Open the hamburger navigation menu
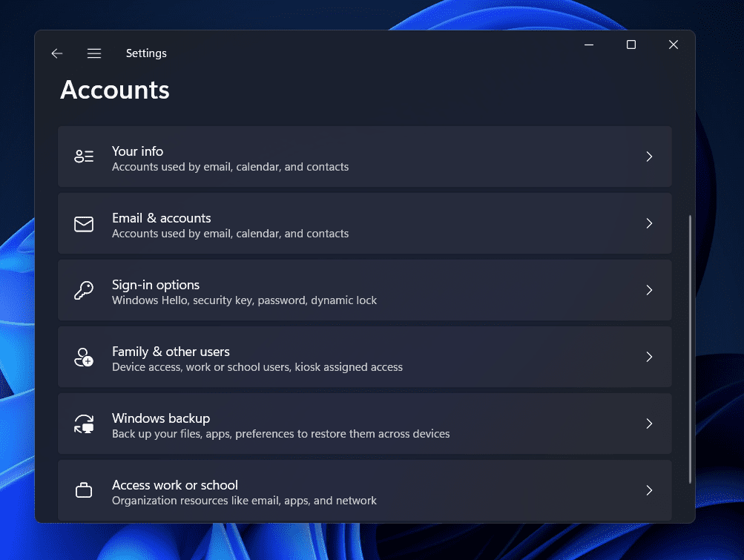This screenshot has width=744, height=560. click(x=94, y=53)
